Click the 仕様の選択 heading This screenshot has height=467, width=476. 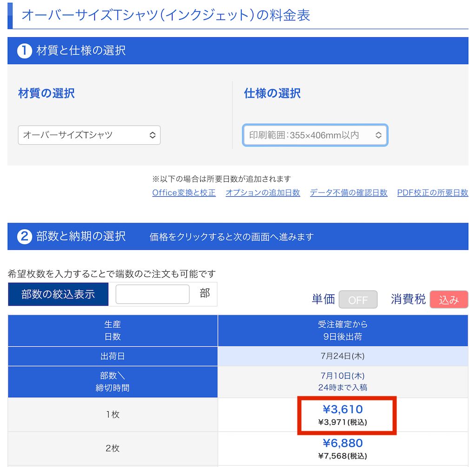click(272, 93)
